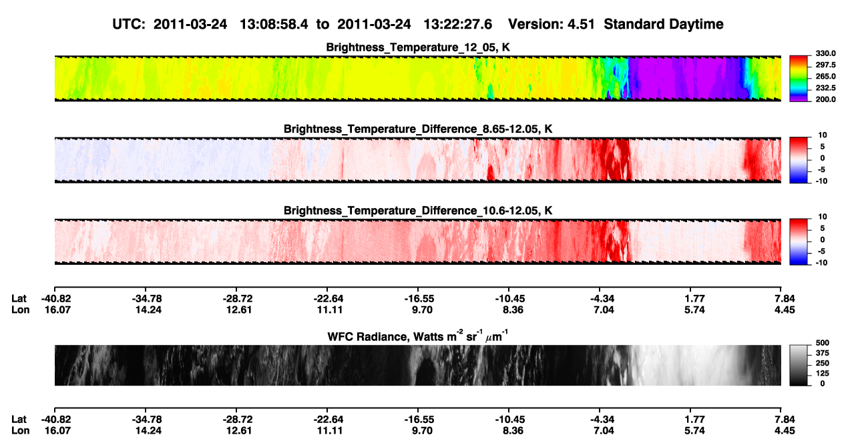Click latitude -10.45 on the upper axis

tap(509, 298)
